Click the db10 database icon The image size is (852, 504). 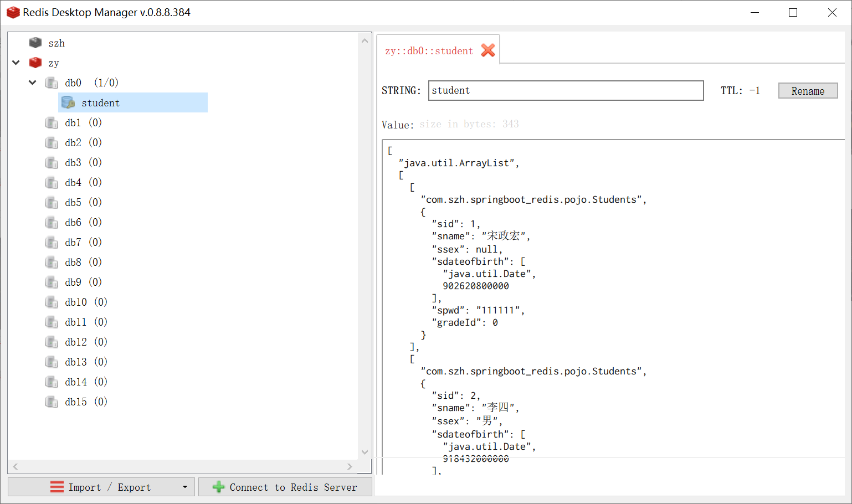tap(52, 302)
